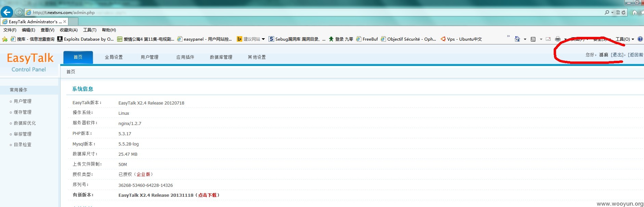Open the 帮助(H) menu

click(x=109, y=30)
